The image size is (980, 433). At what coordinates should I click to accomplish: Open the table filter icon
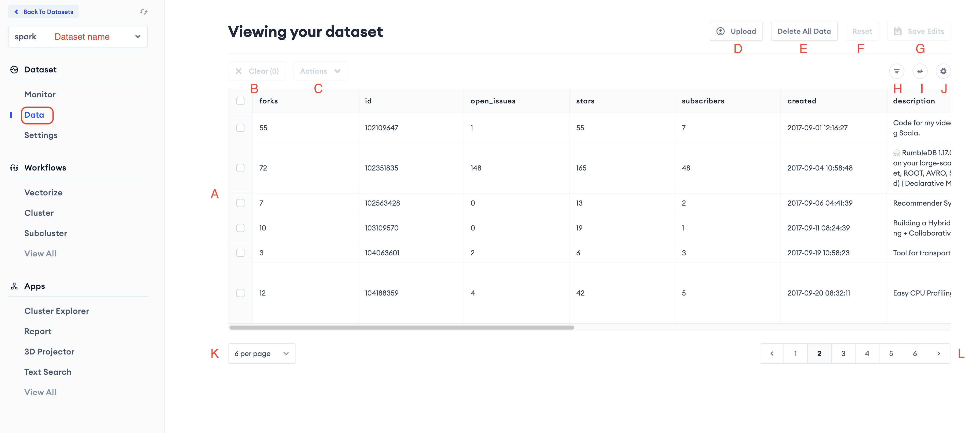click(896, 71)
